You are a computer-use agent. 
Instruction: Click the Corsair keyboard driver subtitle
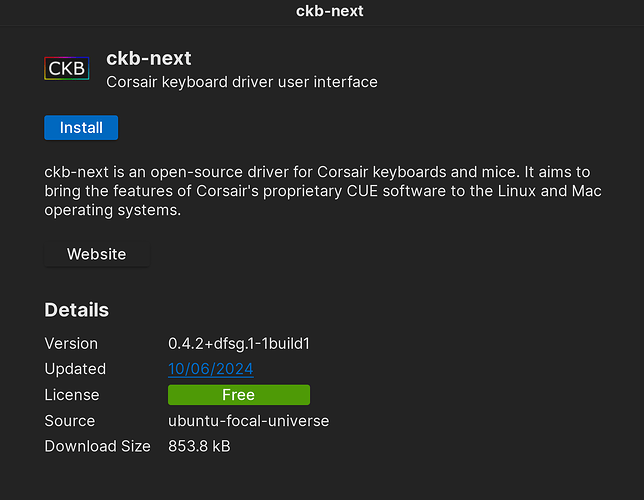click(242, 82)
